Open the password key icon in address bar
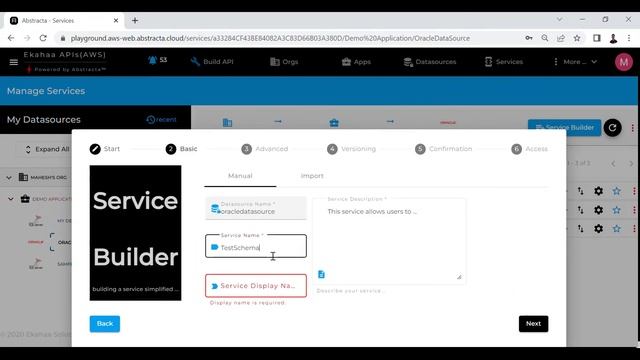Image resolution: width=640 pixels, height=360 pixels. point(529,38)
